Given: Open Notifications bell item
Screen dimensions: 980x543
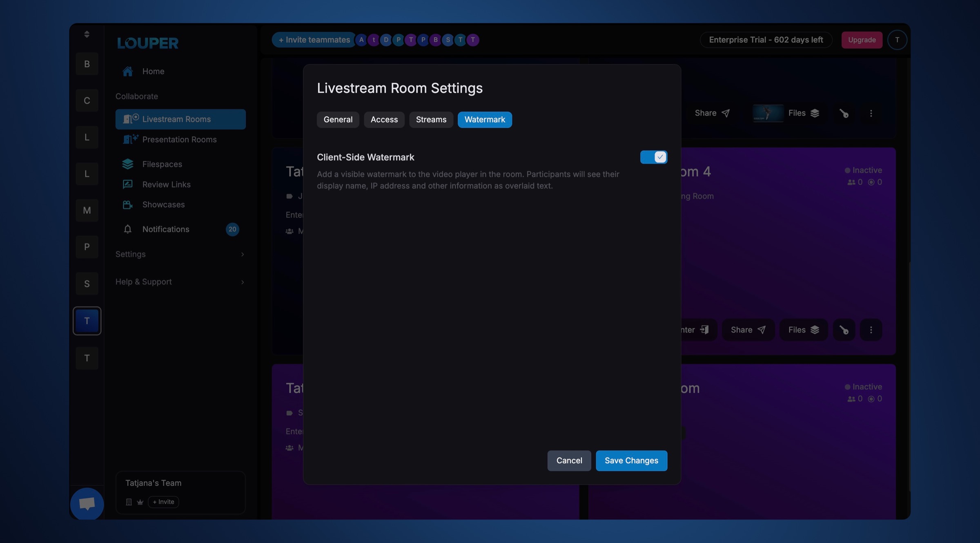Looking at the screenshot, I should click(x=180, y=229).
